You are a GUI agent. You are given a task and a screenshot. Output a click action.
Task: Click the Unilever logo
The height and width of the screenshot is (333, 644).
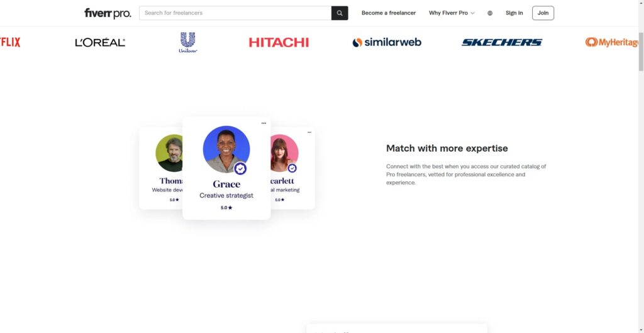click(x=188, y=42)
